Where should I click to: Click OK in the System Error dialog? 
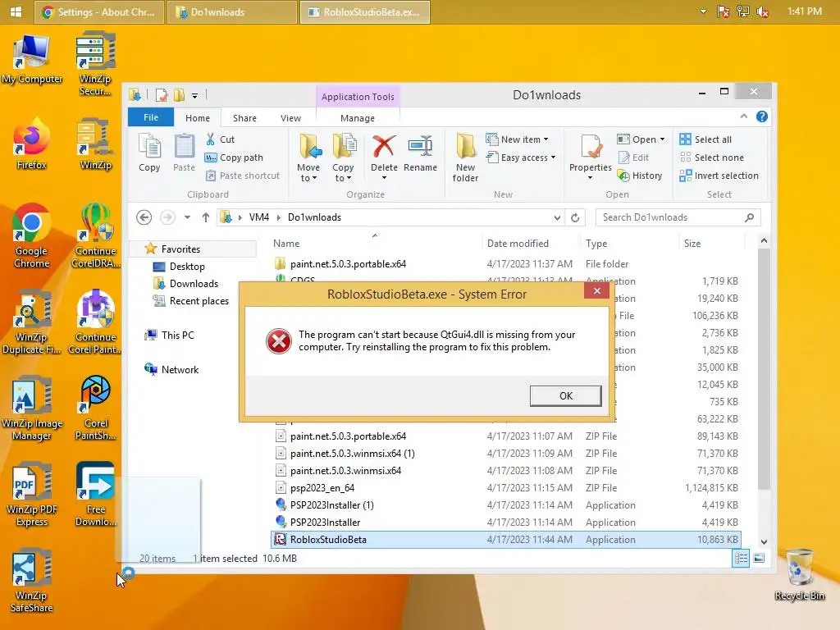pos(565,396)
